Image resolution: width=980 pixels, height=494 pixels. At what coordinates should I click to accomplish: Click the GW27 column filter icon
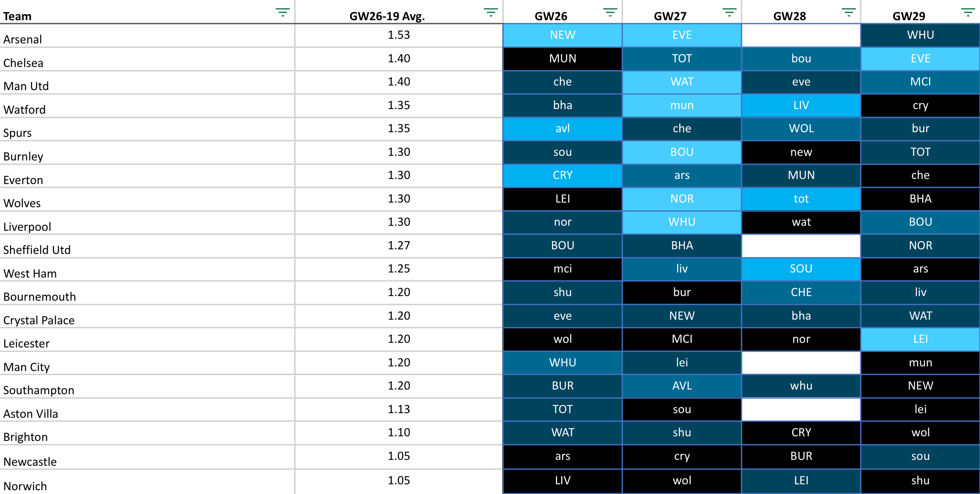coord(729,12)
